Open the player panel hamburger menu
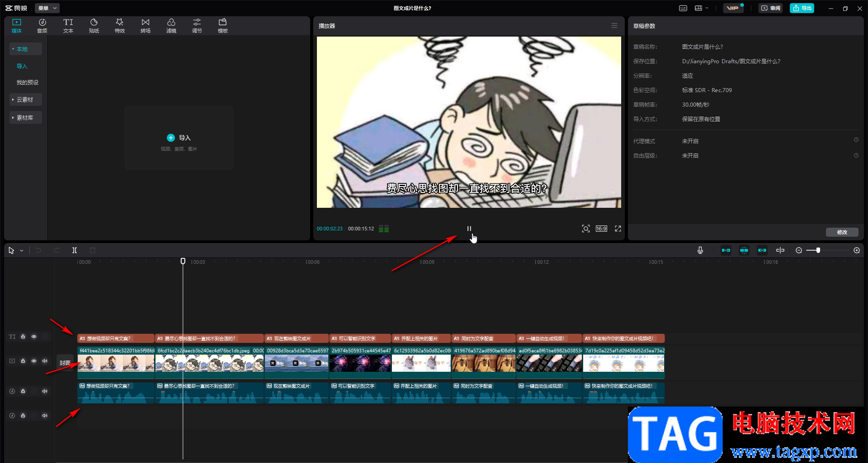 point(614,26)
